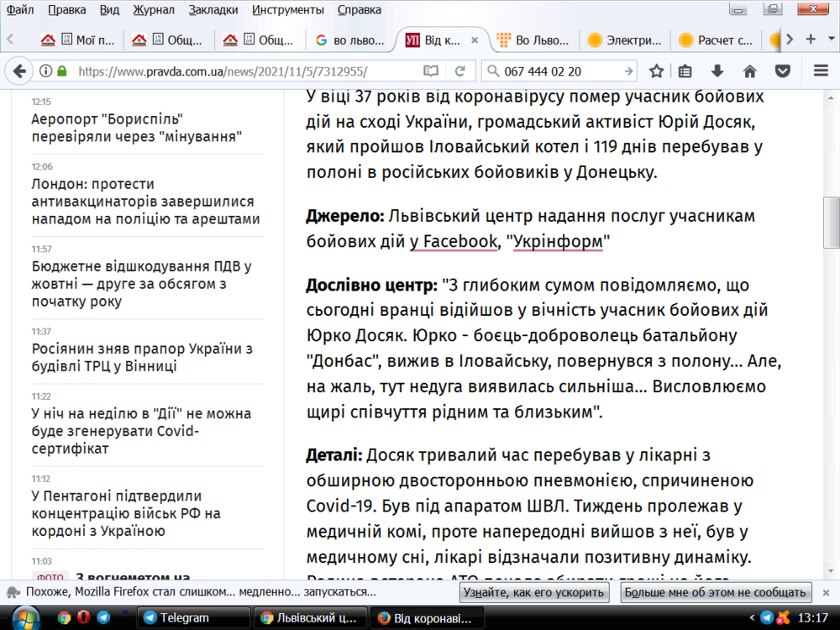Open the bookmarks sidebar clipboard icon
Screen dimensions: 840x630
[685, 71]
